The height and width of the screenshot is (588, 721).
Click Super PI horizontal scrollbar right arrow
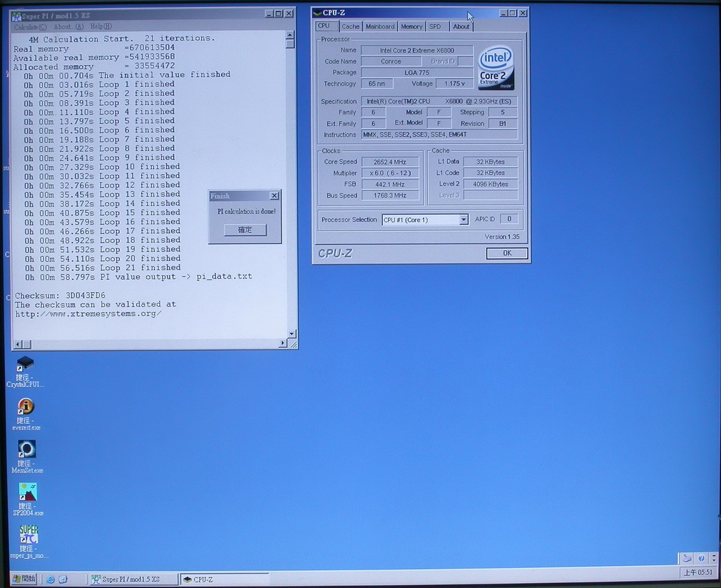click(x=282, y=343)
